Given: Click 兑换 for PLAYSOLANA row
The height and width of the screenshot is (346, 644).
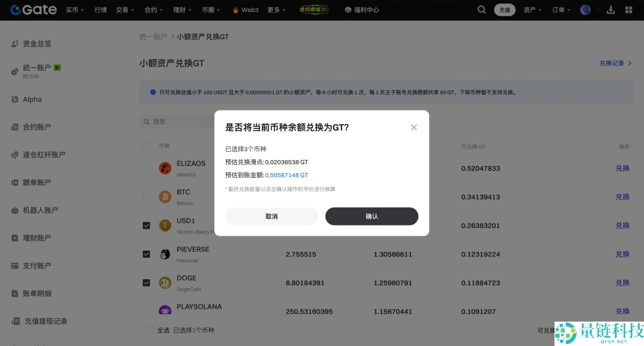Looking at the screenshot, I should coord(622,311).
